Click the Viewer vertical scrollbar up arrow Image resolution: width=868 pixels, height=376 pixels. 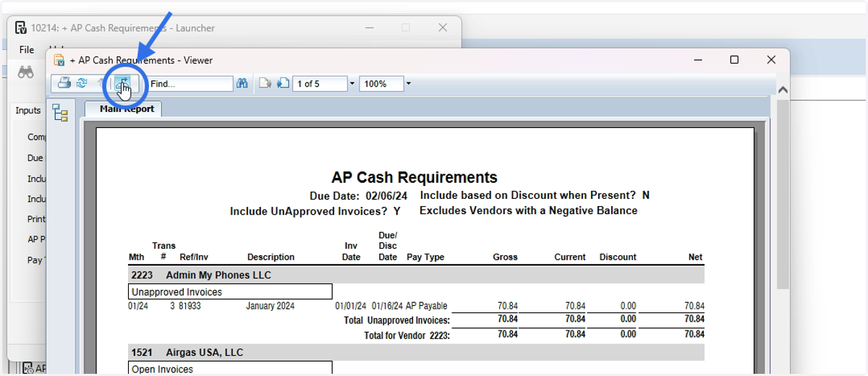[x=782, y=90]
